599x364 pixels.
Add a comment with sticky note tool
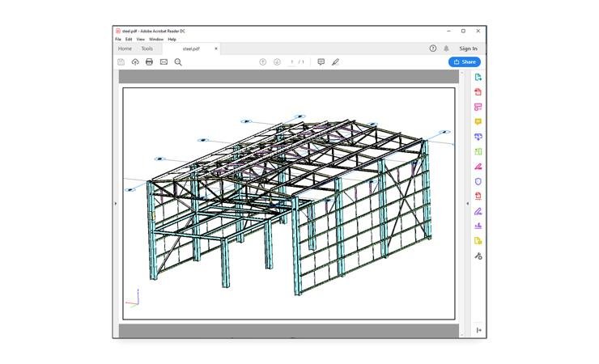coord(321,61)
